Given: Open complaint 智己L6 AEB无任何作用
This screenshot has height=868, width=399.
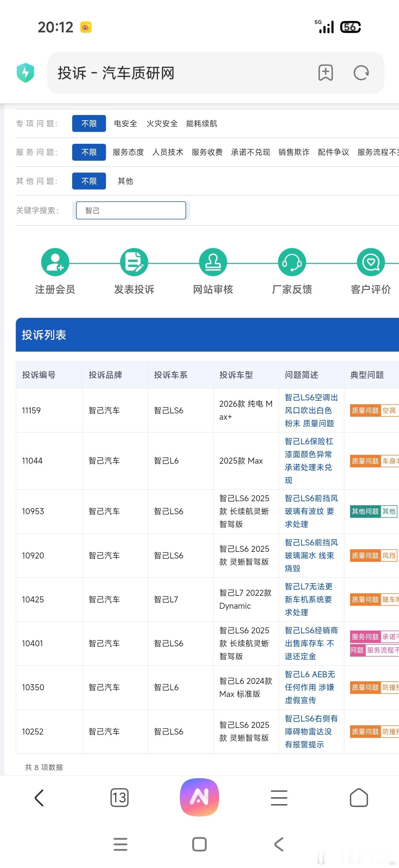Looking at the screenshot, I should [x=310, y=687].
